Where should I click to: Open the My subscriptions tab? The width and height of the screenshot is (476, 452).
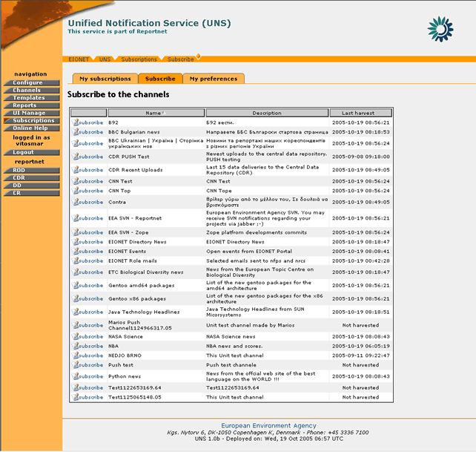105,79
